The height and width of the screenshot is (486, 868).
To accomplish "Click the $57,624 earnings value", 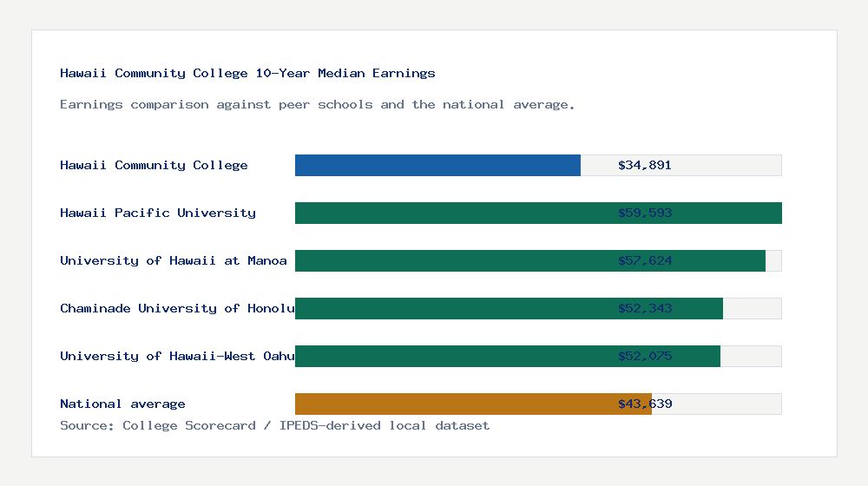I will (645, 260).
